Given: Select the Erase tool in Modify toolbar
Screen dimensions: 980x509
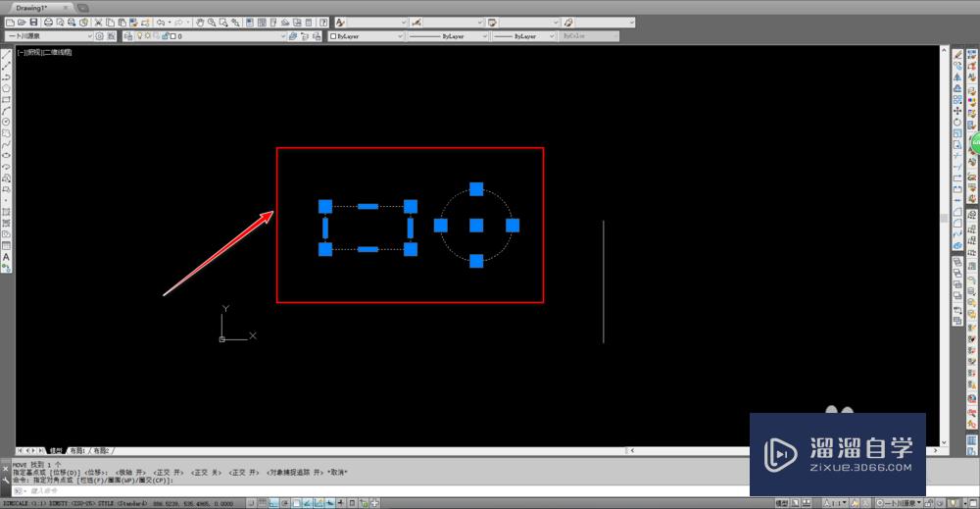Looking at the screenshot, I should (x=957, y=55).
